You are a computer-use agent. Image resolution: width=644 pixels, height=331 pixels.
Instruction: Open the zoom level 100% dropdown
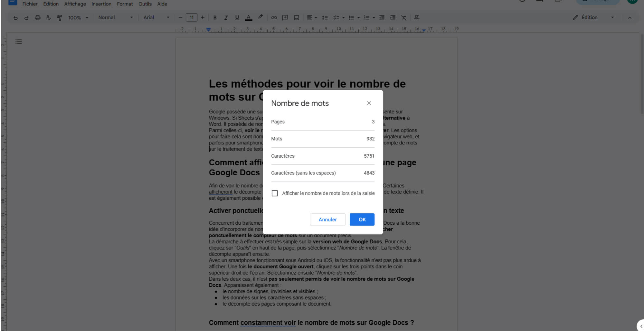(x=78, y=18)
